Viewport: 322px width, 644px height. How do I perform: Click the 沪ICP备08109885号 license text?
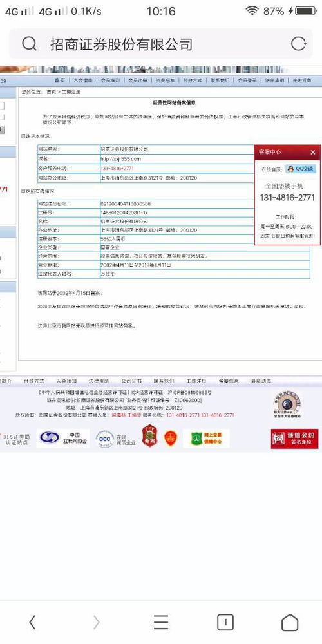coord(190,393)
